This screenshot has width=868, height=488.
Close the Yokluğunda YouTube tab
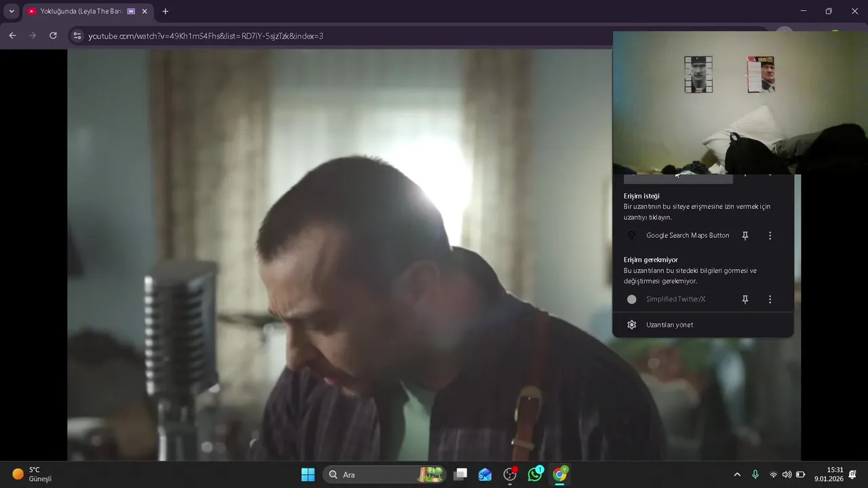coord(144,12)
